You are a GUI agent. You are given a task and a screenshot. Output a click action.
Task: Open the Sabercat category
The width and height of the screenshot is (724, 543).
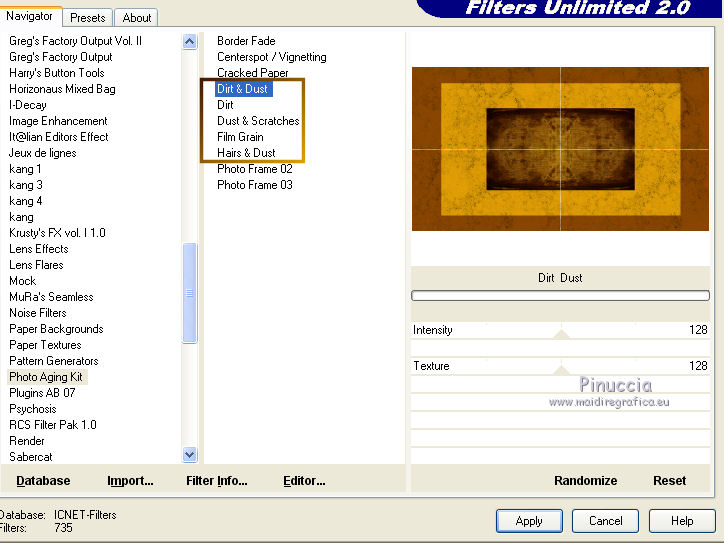pos(30,457)
